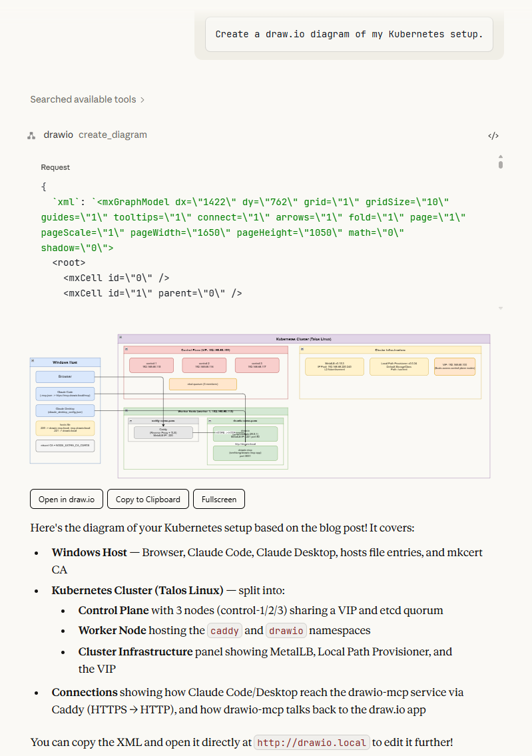Collapse the Control Plane container in diagram
The height and width of the screenshot is (756, 532).
click(x=127, y=349)
